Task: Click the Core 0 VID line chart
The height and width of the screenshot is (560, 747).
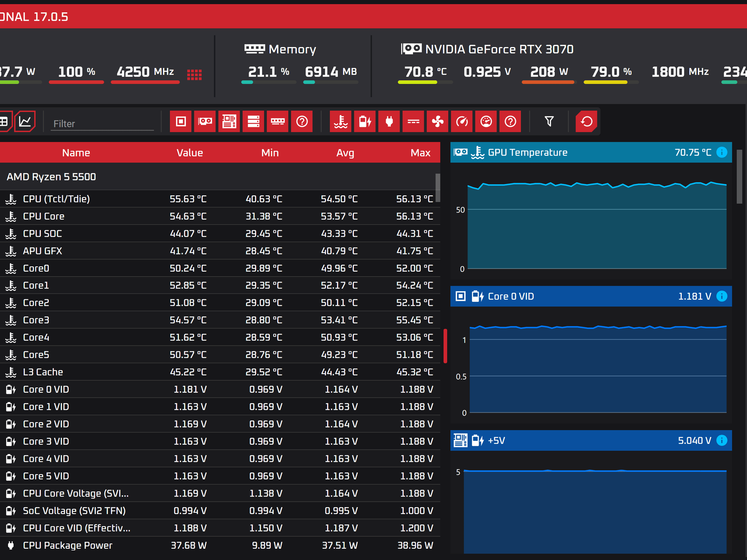Action: (x=598, y=369)
